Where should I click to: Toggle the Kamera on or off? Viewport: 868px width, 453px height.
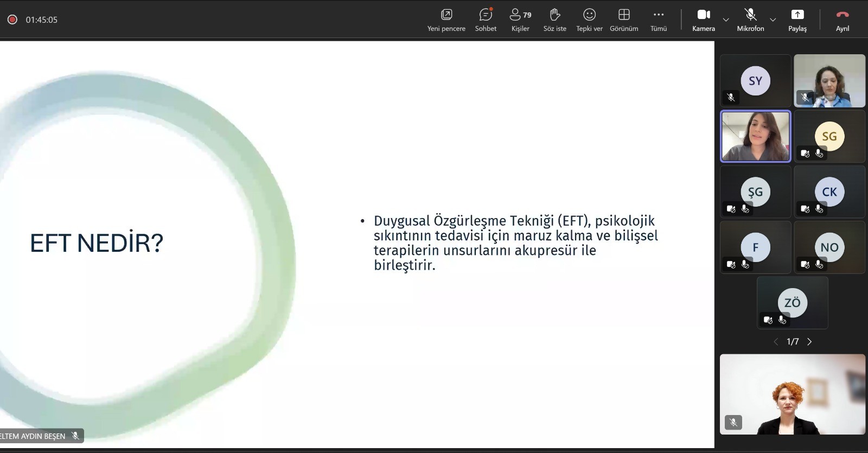[704, 20]
